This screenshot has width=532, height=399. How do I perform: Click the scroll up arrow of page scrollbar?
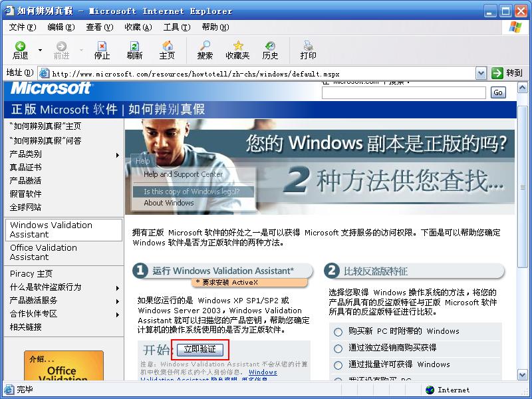coord(522,88)
